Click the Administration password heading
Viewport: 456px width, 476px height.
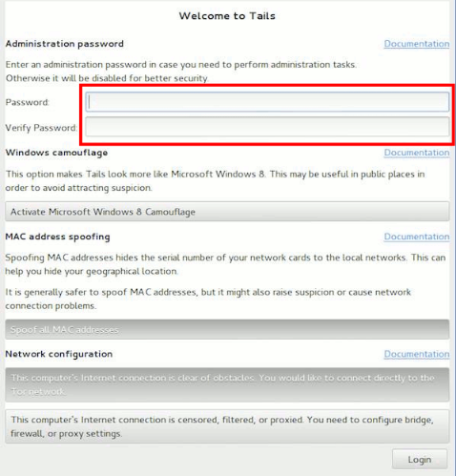(x=65, y=44)
